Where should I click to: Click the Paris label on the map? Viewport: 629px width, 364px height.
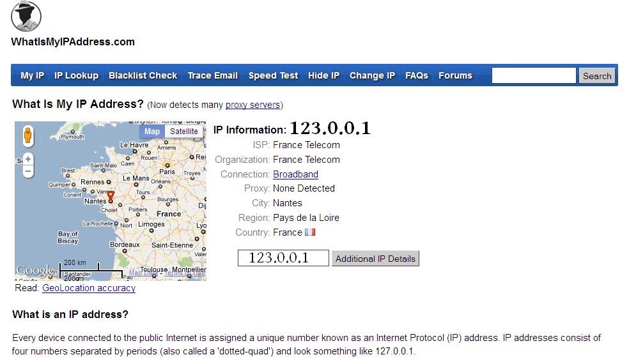167,172
